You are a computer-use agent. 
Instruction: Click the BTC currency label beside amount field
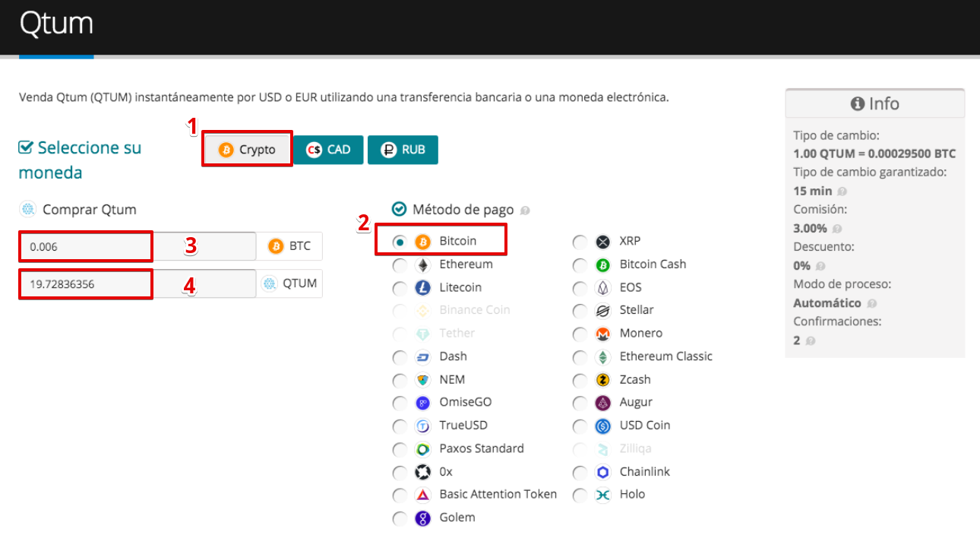(289, 246)
